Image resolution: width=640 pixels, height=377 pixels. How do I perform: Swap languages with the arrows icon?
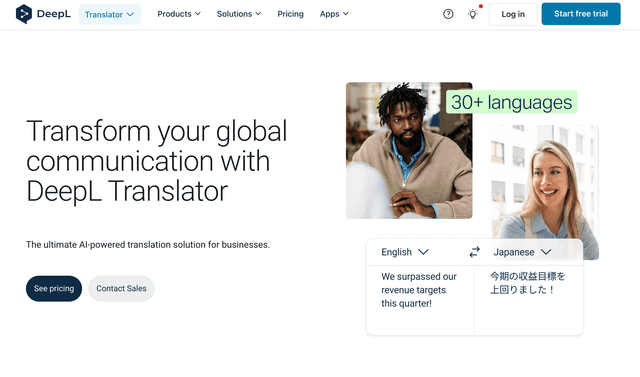pyautogui.click(x=474, y=252)
